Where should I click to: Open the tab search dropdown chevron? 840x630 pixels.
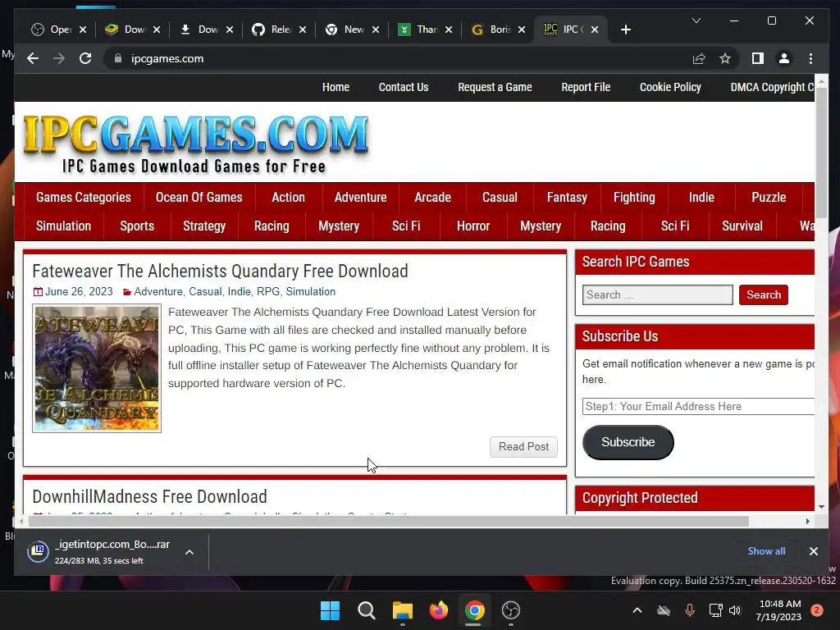[x=696, y=21]
